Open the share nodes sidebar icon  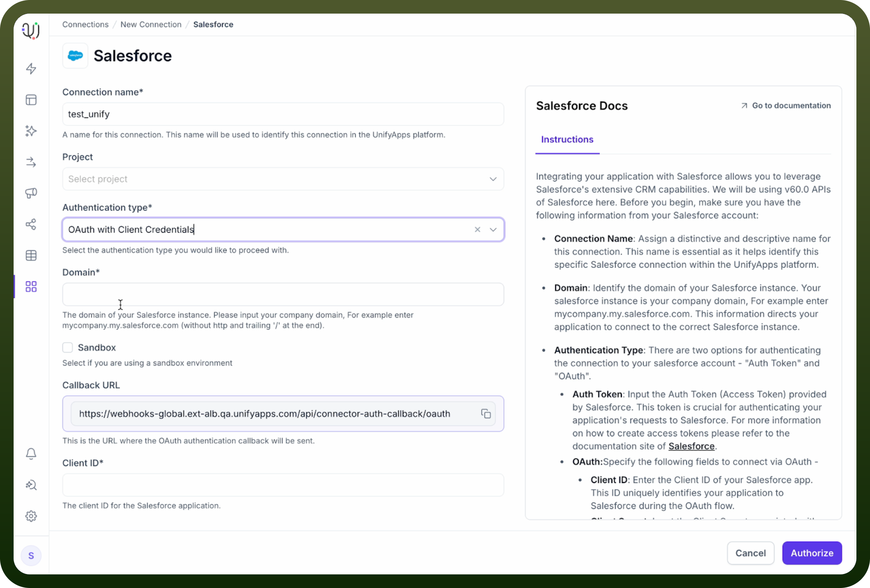pos(31,224)
